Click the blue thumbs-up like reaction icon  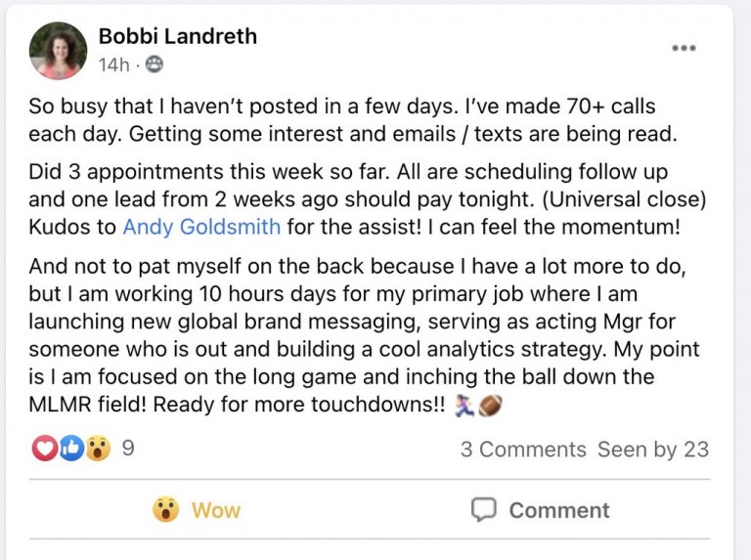[71, 449]
